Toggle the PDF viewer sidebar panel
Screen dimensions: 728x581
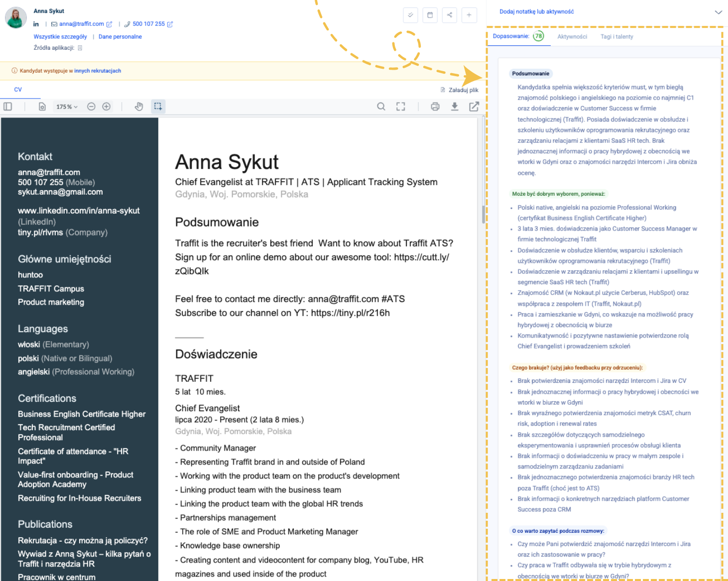pyautogui.click(x=7, y=107)
